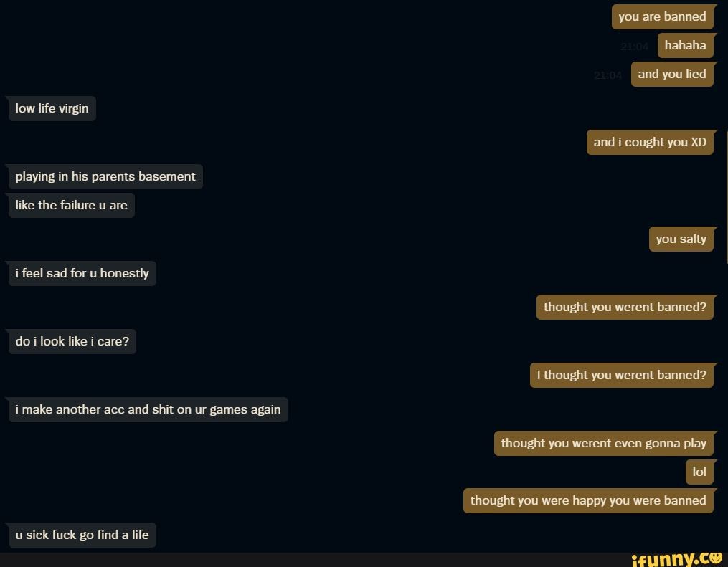Select the 'and you lied' message
The height and width of the screenshot is (567, 728).
tap(672, 75)
